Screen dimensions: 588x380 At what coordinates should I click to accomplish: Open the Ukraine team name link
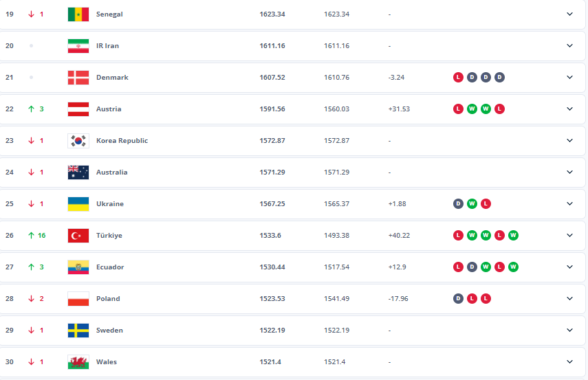110,203
